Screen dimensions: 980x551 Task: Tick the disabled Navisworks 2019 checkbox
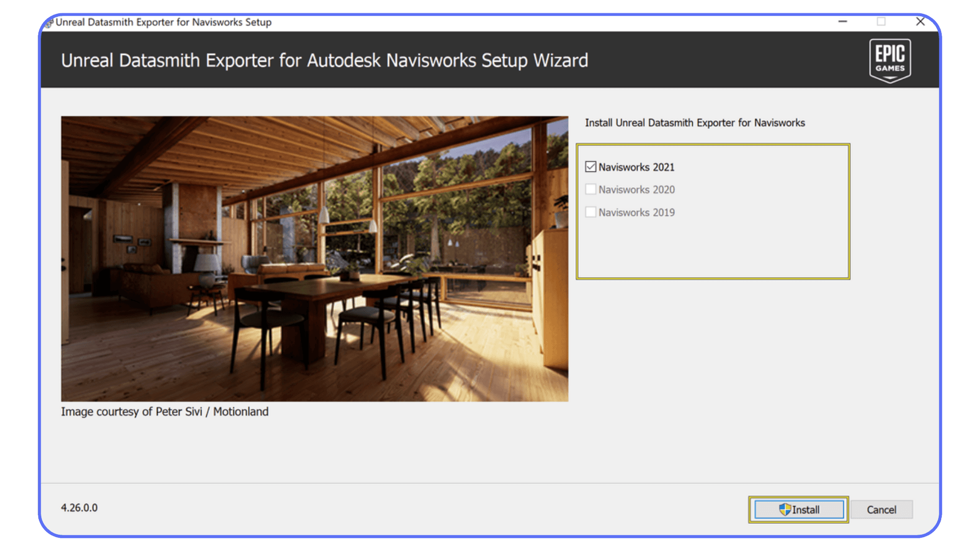(x=591, y=212)
